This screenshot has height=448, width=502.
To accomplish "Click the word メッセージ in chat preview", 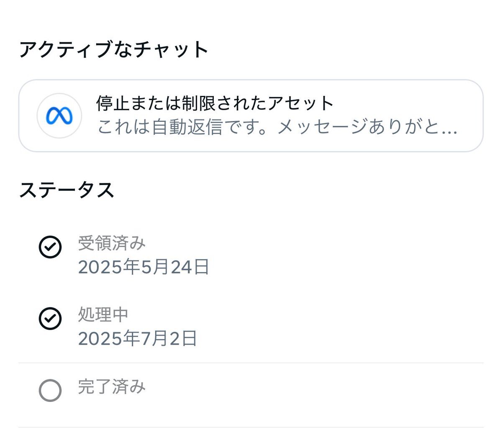I will 322,127.
